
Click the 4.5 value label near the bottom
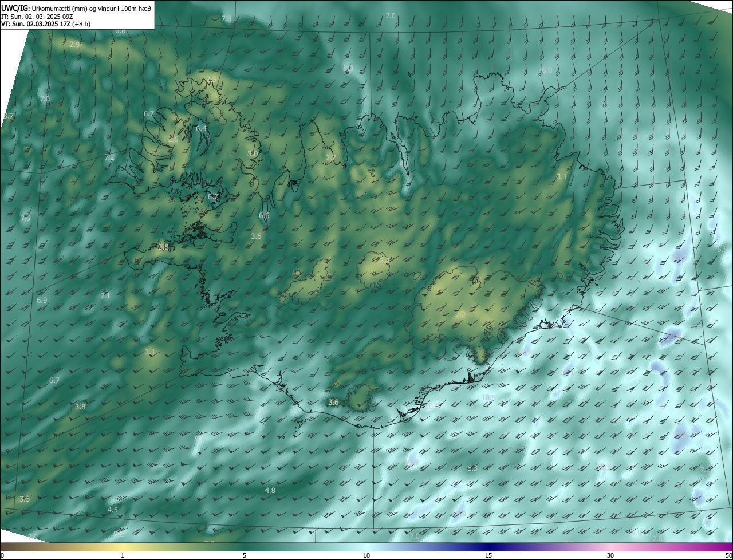(113, 510)
